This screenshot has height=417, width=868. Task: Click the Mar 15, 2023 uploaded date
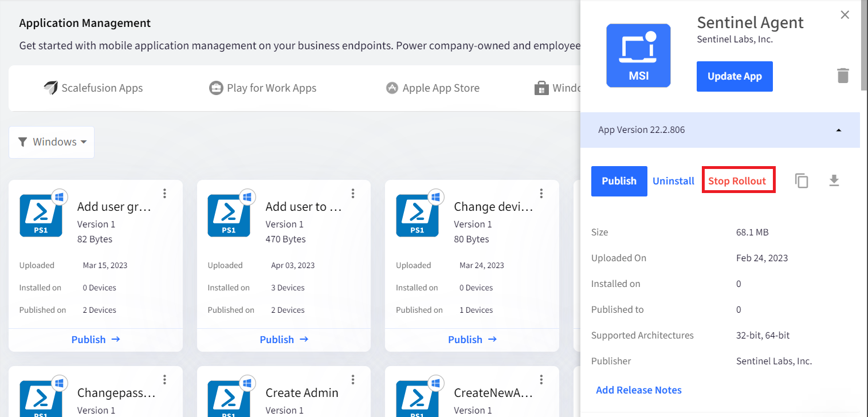tap(105, 265)
